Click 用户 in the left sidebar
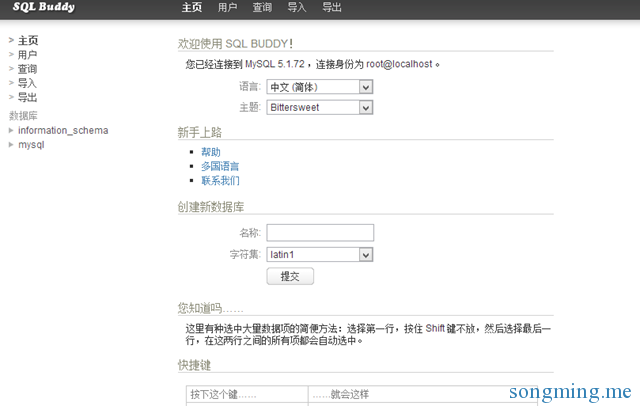This screenshot has height=406, width=640. click(27, 55)
